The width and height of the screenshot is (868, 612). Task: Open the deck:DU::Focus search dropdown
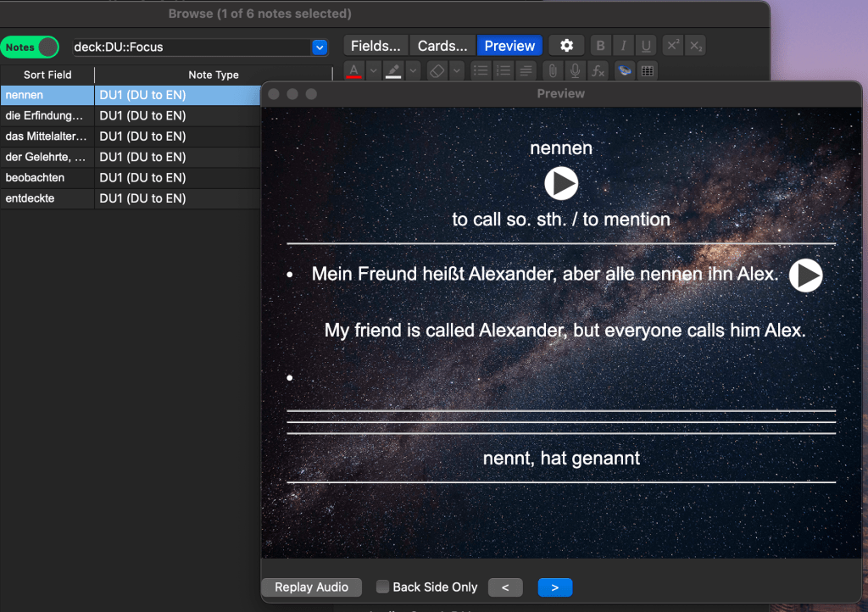320,47
